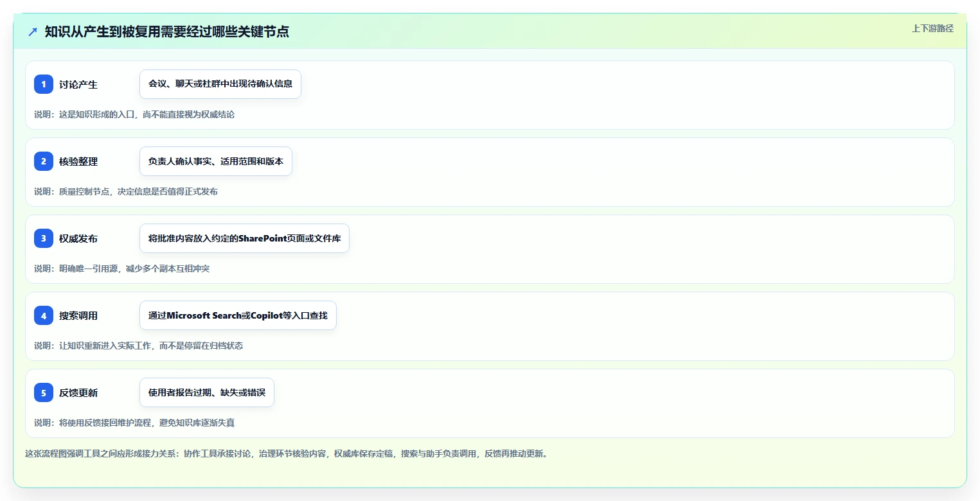Click the 使用者报告过期、缺失或错误 box
The image size is (980, 501).
tap(207, 392)
